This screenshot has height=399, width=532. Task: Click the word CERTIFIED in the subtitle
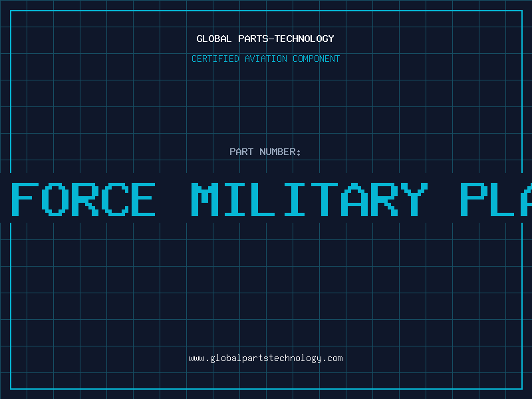click(x=215, y=59)
